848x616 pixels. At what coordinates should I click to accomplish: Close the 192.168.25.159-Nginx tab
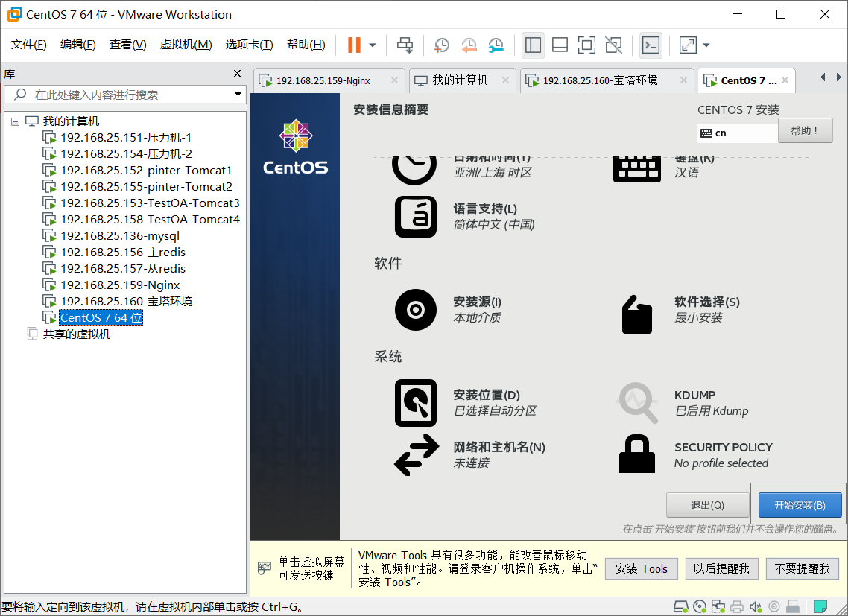coord(394,80)
